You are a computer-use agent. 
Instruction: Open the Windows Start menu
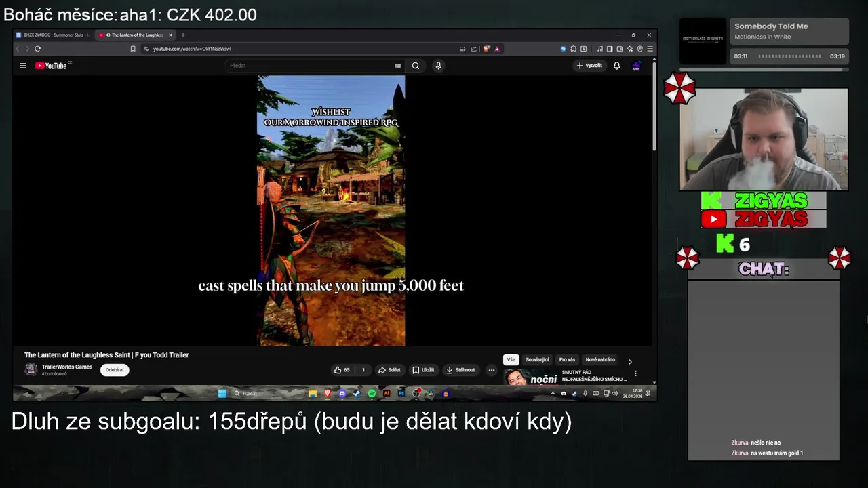coord(222,393)
